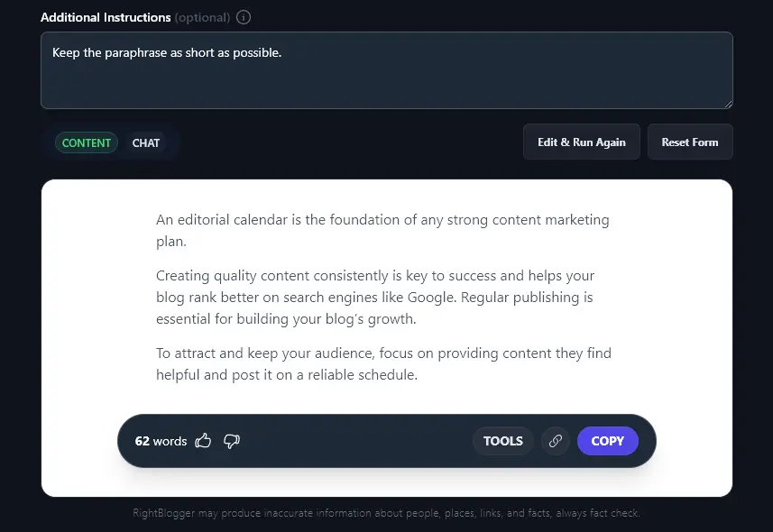Rate the paraphrase with thumbs down

pyautogui.click(x=232, y=441)
